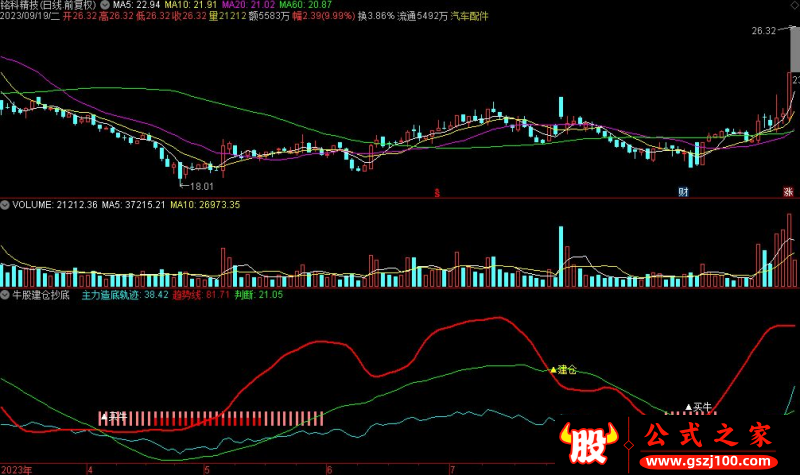Click the tallest cyan volume spike bar

pos(561,257)
